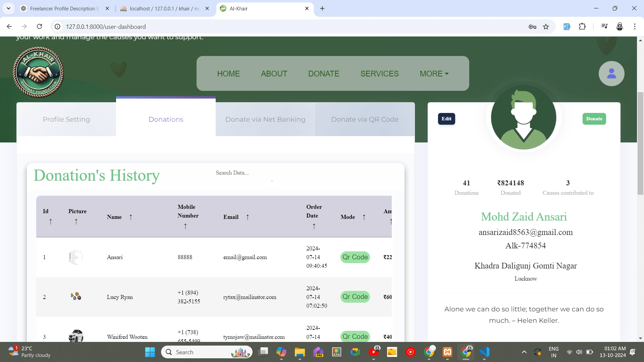Click the QR Code mode icon for row 1
Image resolution: width=644 pixels, height=362 pixels.
(355, 257)
